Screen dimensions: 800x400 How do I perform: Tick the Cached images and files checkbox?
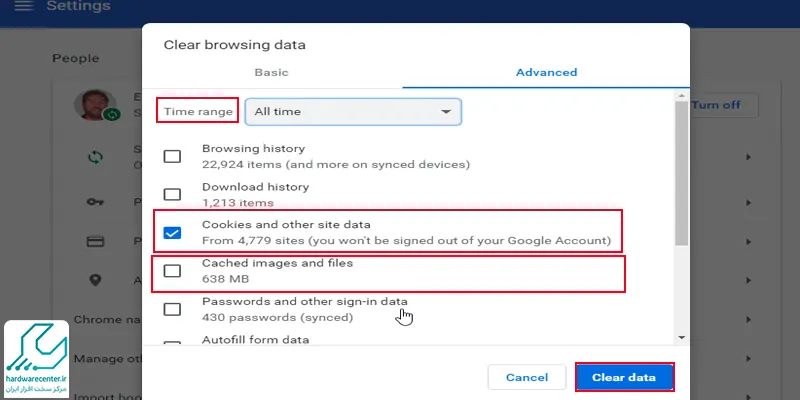tap(172, 271)
